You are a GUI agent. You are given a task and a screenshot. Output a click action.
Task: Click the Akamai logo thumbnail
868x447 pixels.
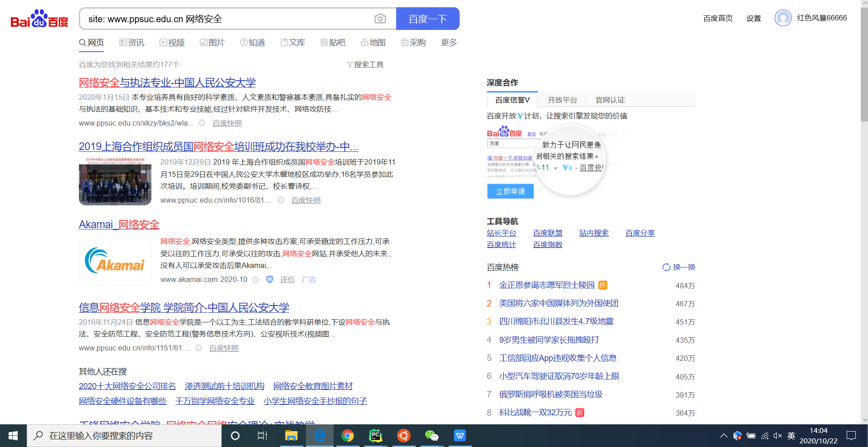pos(115,261)
